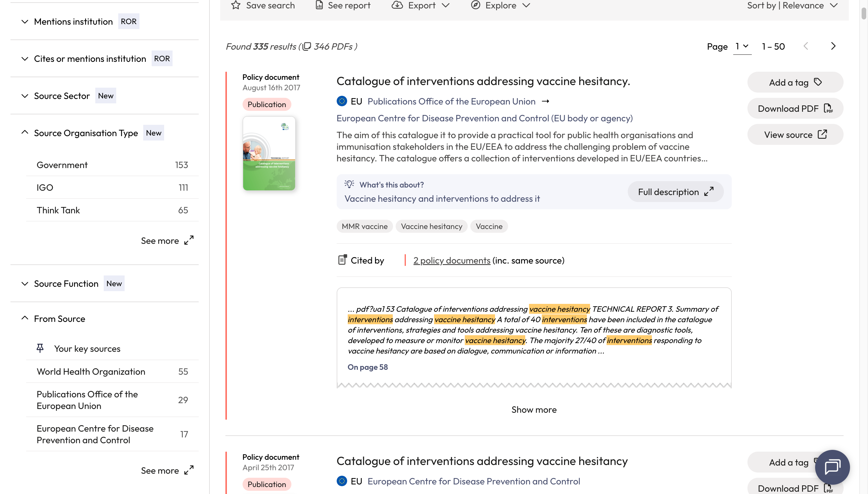Click See more under Source Organisation Type

click(x=167, y=241)
